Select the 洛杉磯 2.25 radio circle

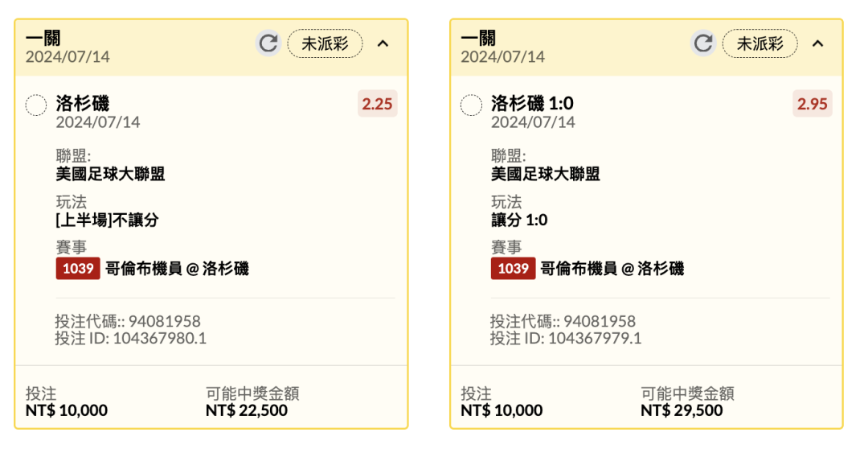tap(36, 105)
